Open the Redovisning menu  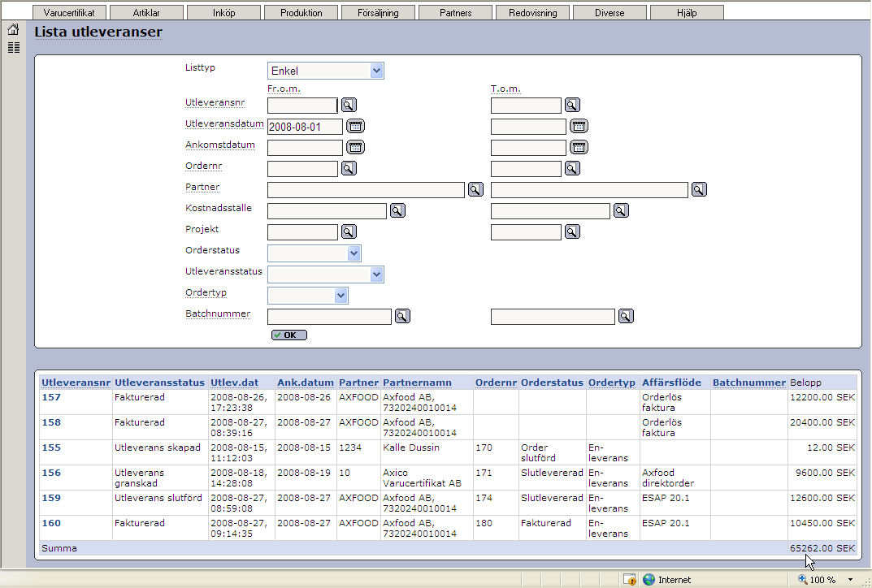tap(533, 12)
